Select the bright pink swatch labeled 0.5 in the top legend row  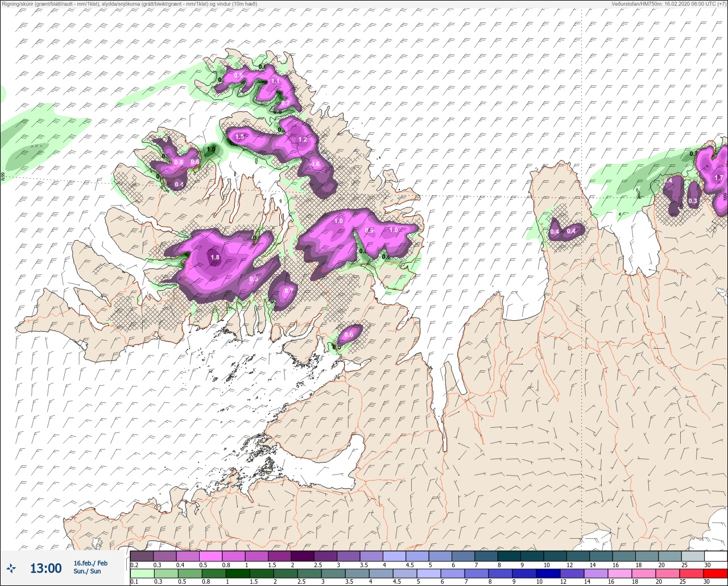tap(210, 556)
